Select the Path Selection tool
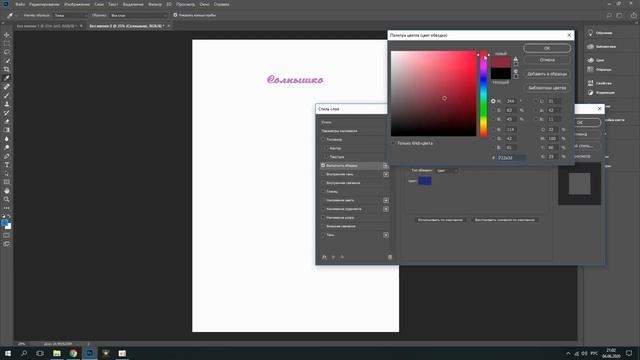 pos(7,173)
